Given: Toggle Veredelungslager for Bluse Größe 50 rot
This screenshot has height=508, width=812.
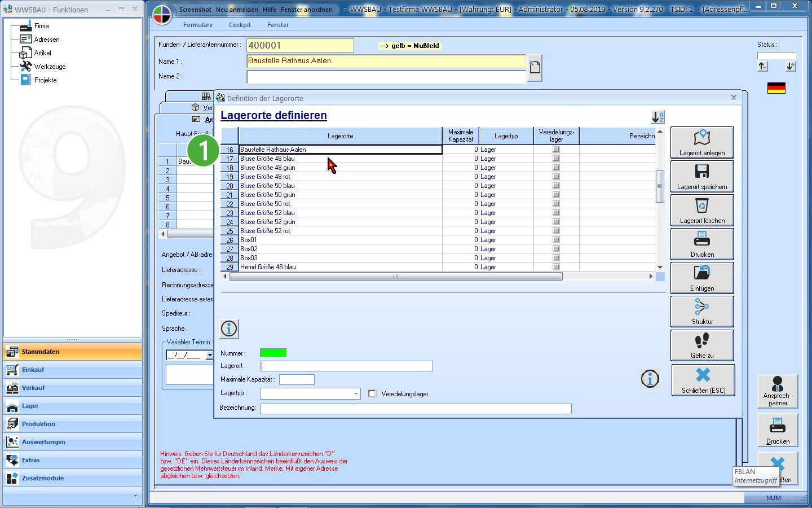Looking at the screenshot, I should pos(556,204).
